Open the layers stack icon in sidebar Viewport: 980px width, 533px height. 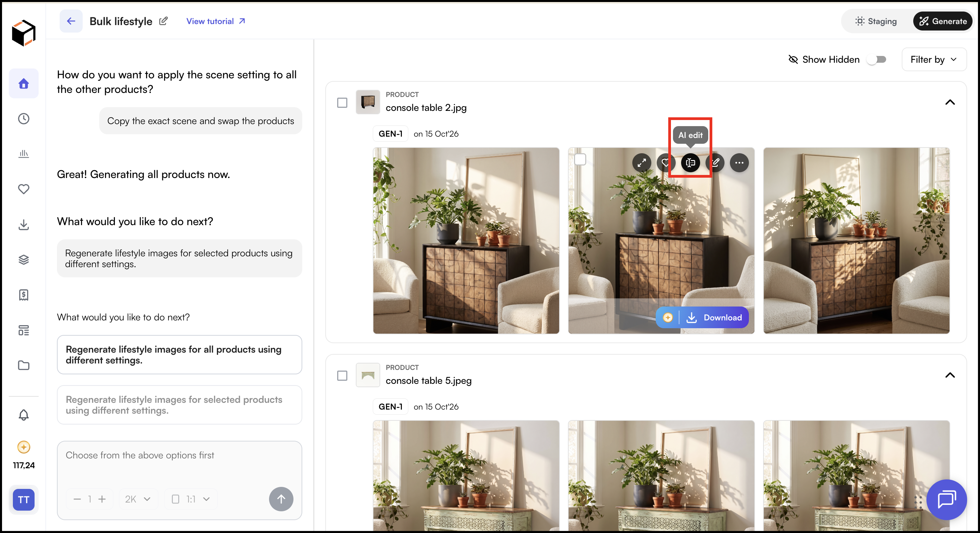(24, 260)
